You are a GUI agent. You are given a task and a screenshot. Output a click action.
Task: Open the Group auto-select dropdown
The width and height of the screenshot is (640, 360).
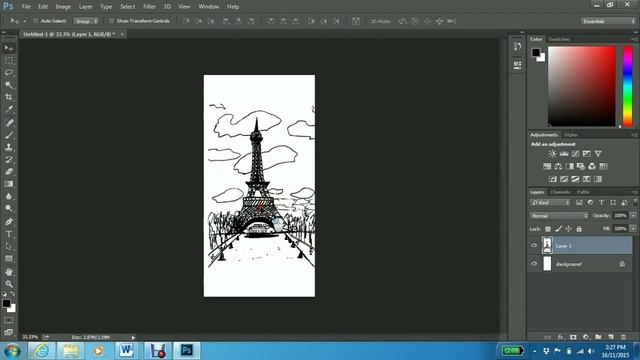pyautogui.click(x=86, y=21)
